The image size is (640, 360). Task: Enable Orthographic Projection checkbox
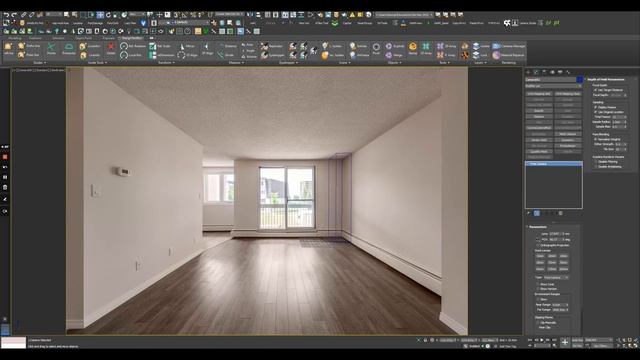tap(538, 245)
